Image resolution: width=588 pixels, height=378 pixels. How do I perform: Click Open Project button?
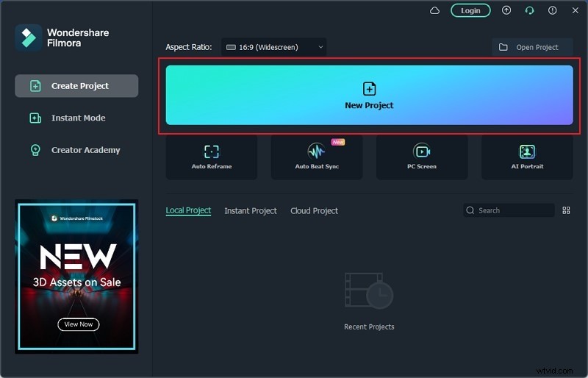tap(532, 47)
